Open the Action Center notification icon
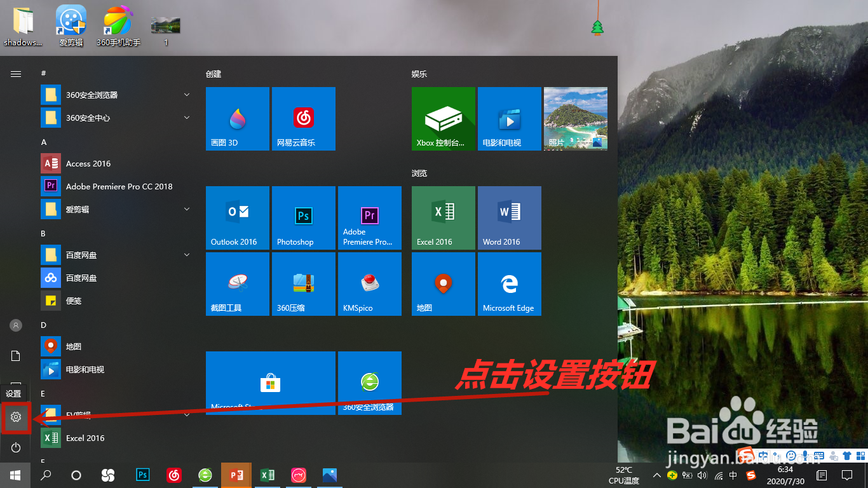The image size is (868, 488). [847, 475]
